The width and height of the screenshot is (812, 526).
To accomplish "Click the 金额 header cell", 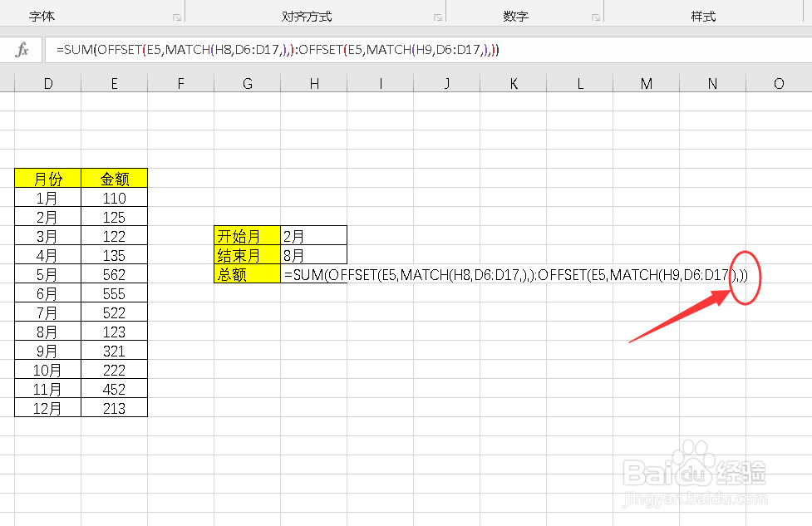I will 114,178.
